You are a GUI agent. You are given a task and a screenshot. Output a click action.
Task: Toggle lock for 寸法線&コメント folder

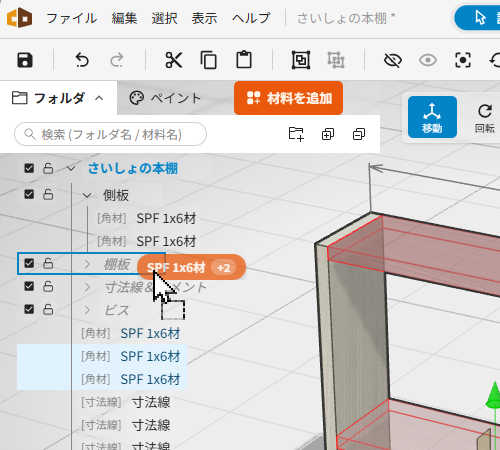pyautogui.click(x=48, y=286)
